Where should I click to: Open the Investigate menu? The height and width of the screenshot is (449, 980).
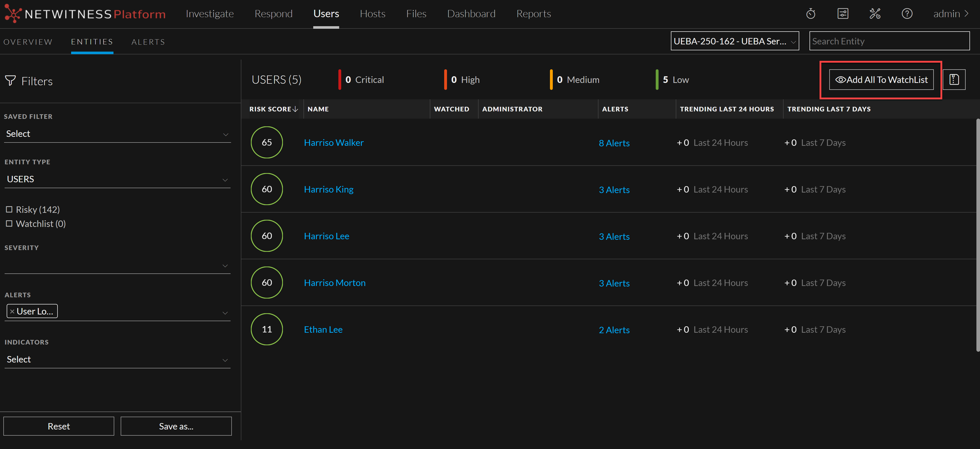(x=210, y=14)
